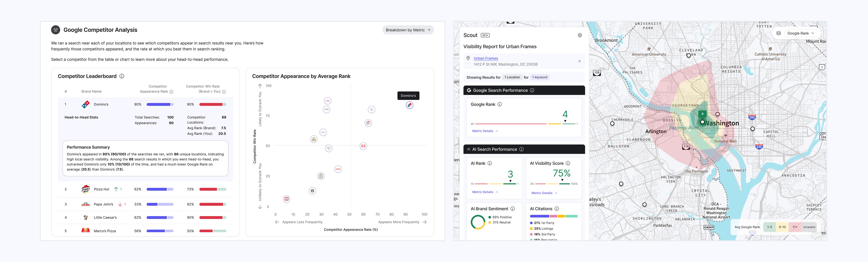This screenshot has height=262, width=868.
Task: Click info icon next to AI Citations
Action: coord(557,209)
